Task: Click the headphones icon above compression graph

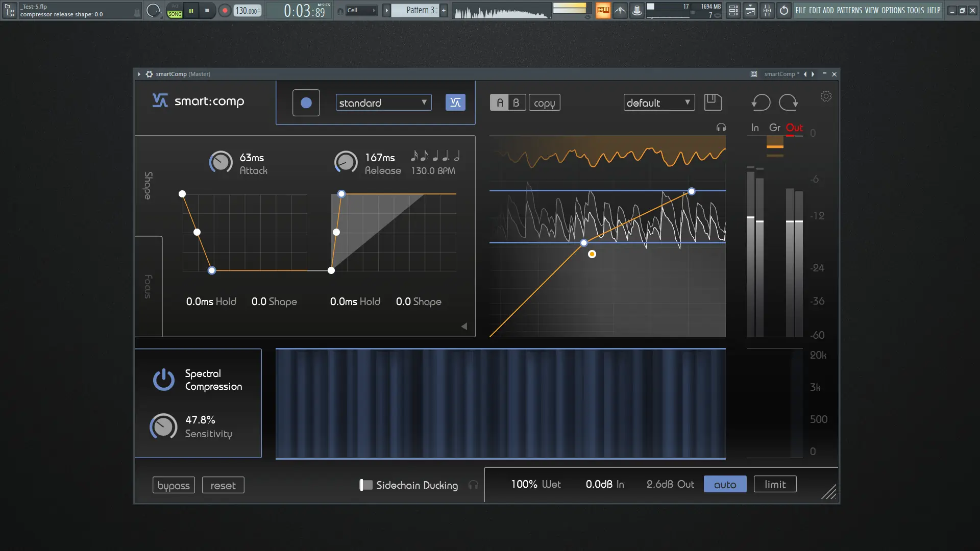Action: (721, 128)
